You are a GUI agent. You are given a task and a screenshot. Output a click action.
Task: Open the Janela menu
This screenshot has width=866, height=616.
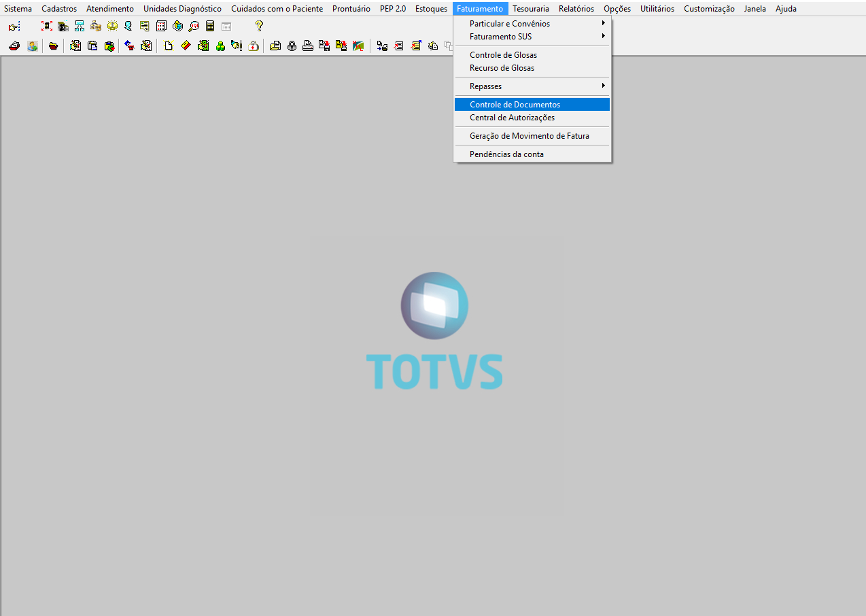point(755,9)
